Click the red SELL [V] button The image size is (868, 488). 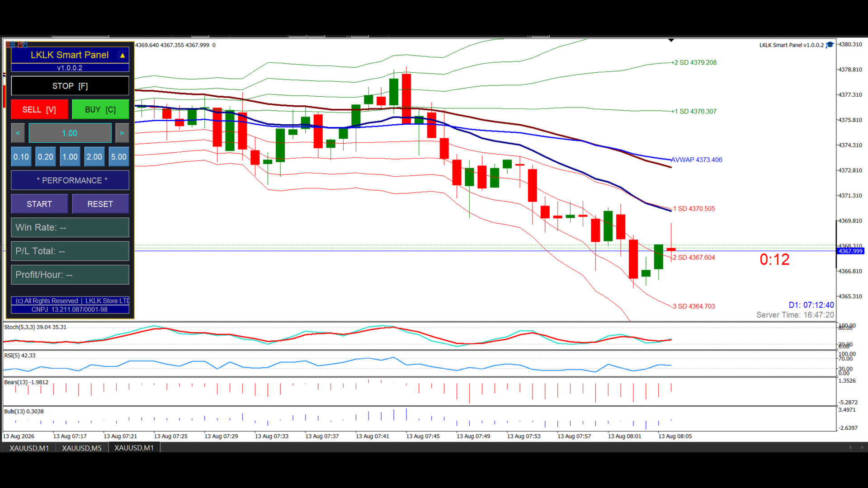(39, 110)
